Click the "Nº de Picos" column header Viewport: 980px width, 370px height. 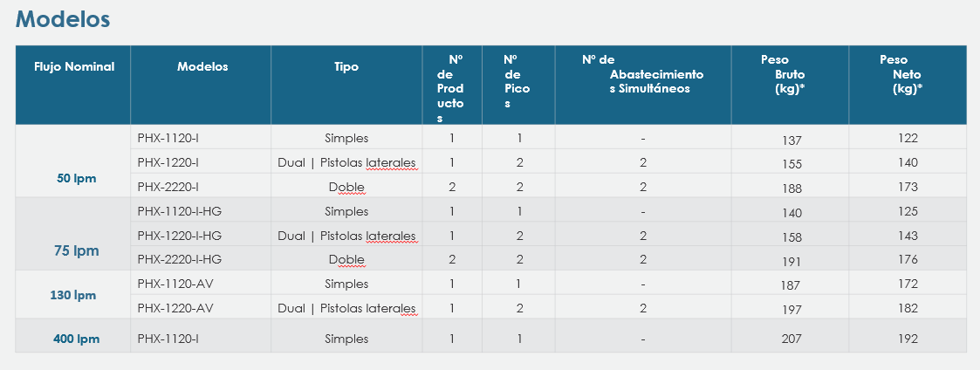(x=517, y=81)
